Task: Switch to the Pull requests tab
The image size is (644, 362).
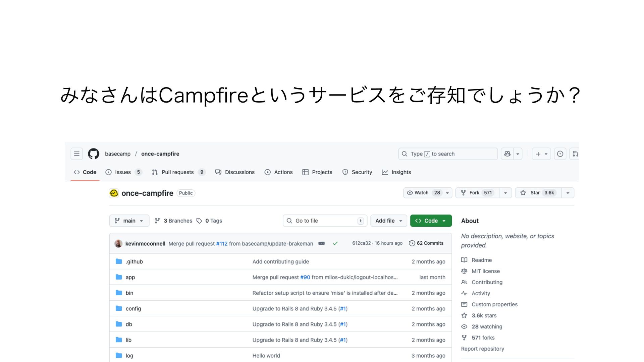Action: pyautogui.click(x=177, y=172)
